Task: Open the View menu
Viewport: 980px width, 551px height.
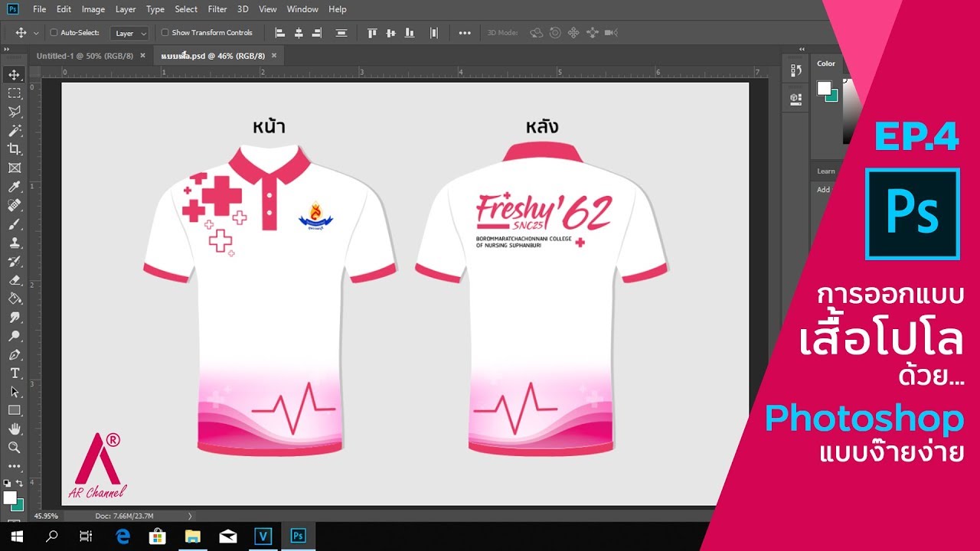Action: (268, 9)
